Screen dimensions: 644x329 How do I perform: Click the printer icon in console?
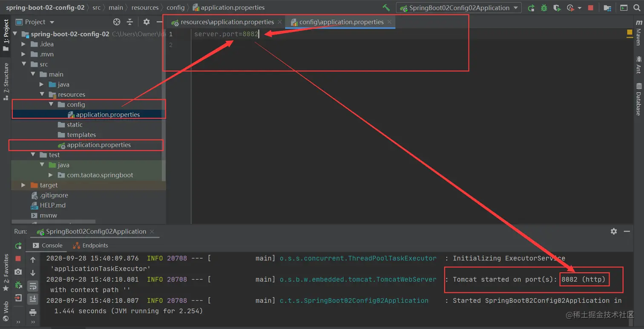click(33, 312)
